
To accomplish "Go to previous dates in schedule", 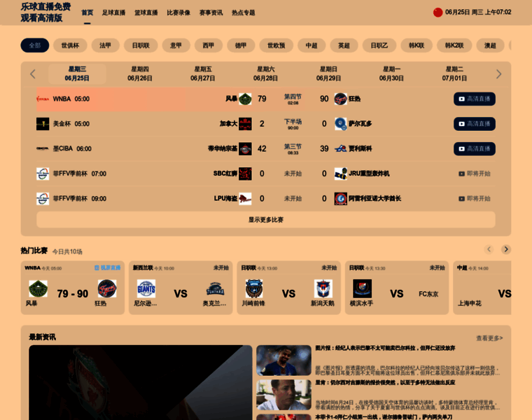I will [x=33, y=74].
